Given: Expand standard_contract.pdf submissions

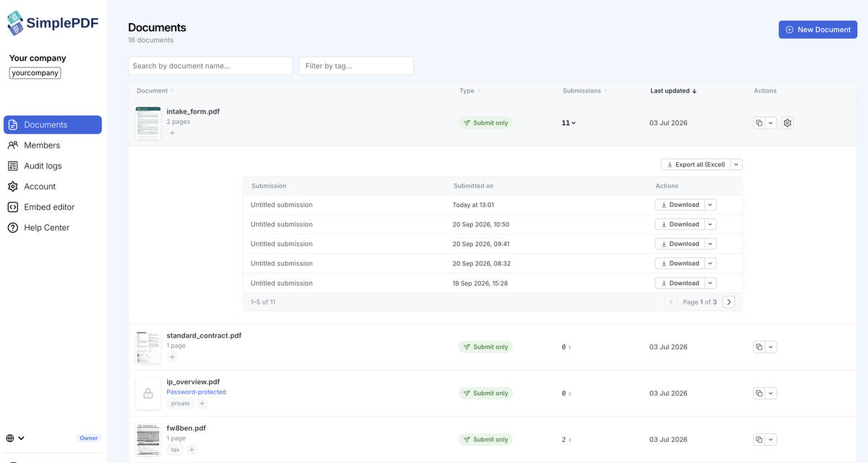Looking at the screenshot, I should tap(566, 347).
